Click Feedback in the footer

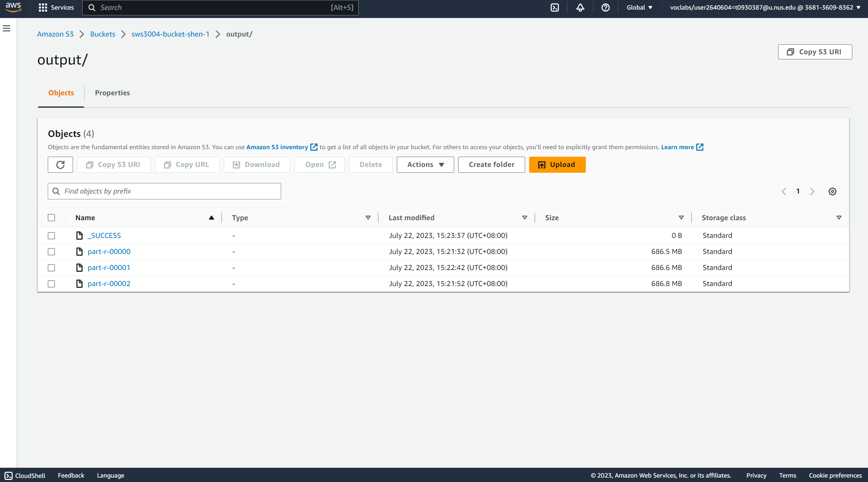click(71, 476)
